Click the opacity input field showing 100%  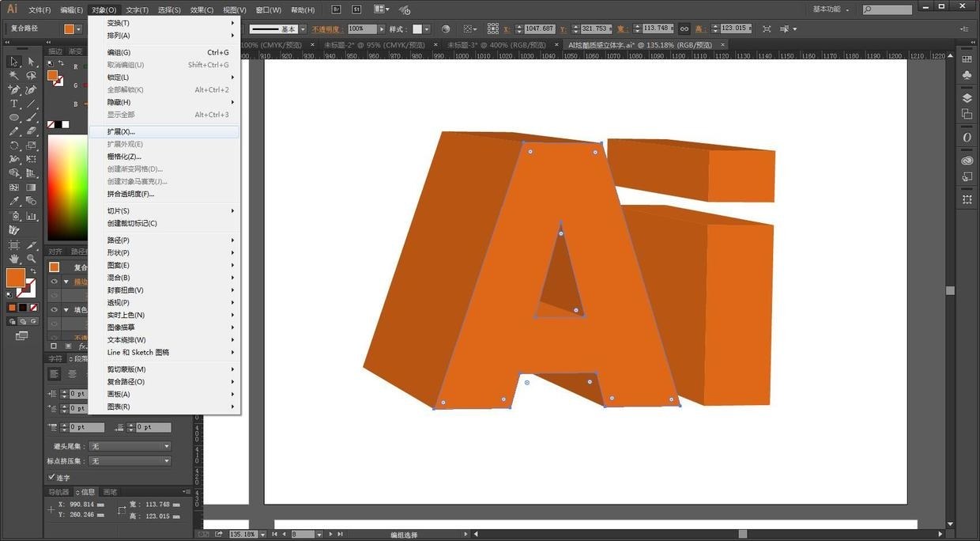point(362,29)
